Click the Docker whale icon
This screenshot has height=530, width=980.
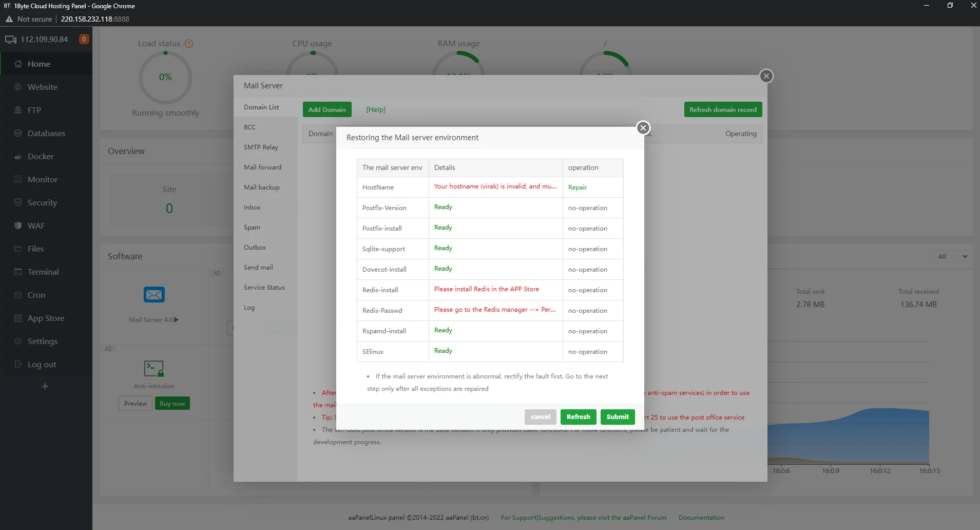pyautogui.click(x=18, y=156)
